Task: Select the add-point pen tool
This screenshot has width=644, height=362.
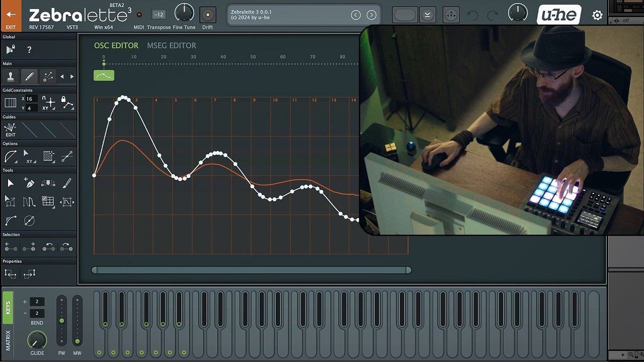Action: pyautogui.click(x=29, y=184)
